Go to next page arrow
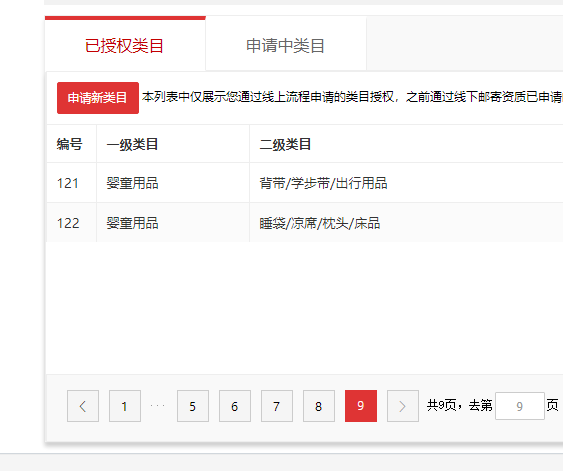Screen dimensions: 563x471 403,406
